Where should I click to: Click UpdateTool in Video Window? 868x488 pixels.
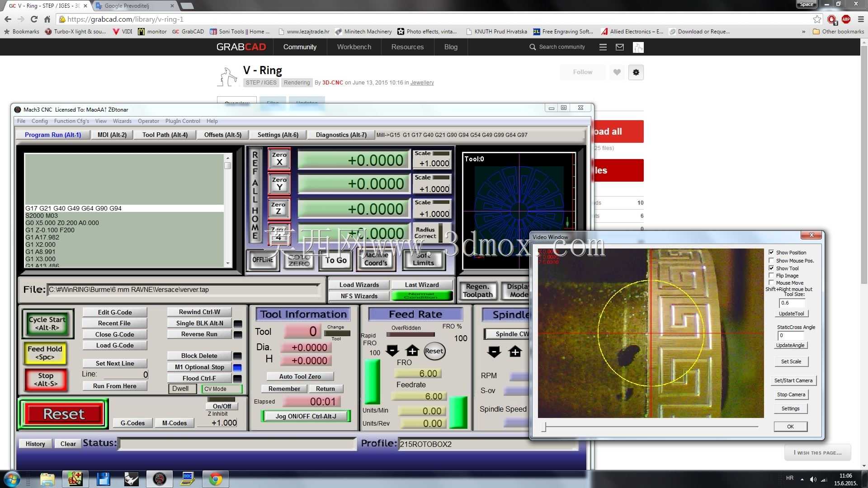791,314
